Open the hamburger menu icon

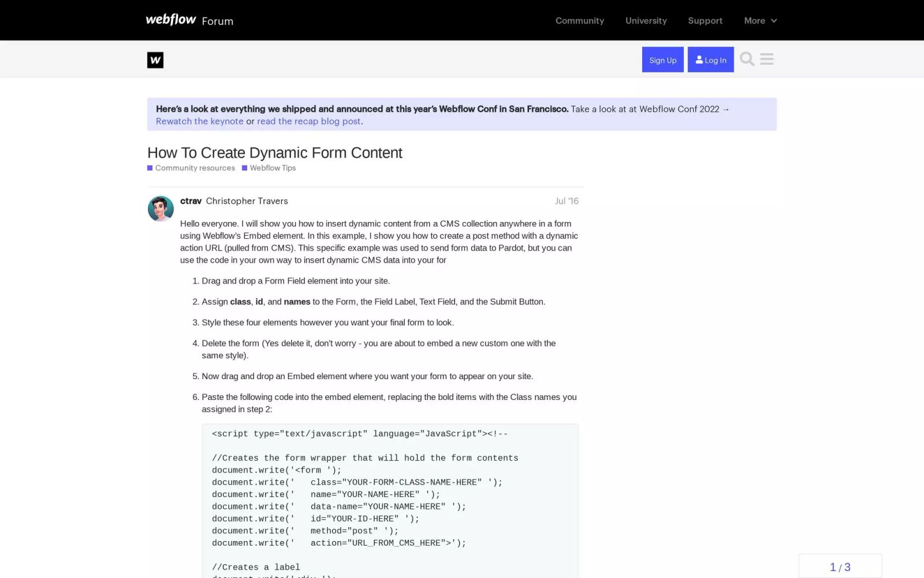pyautogui.click(x=767, y=59)
